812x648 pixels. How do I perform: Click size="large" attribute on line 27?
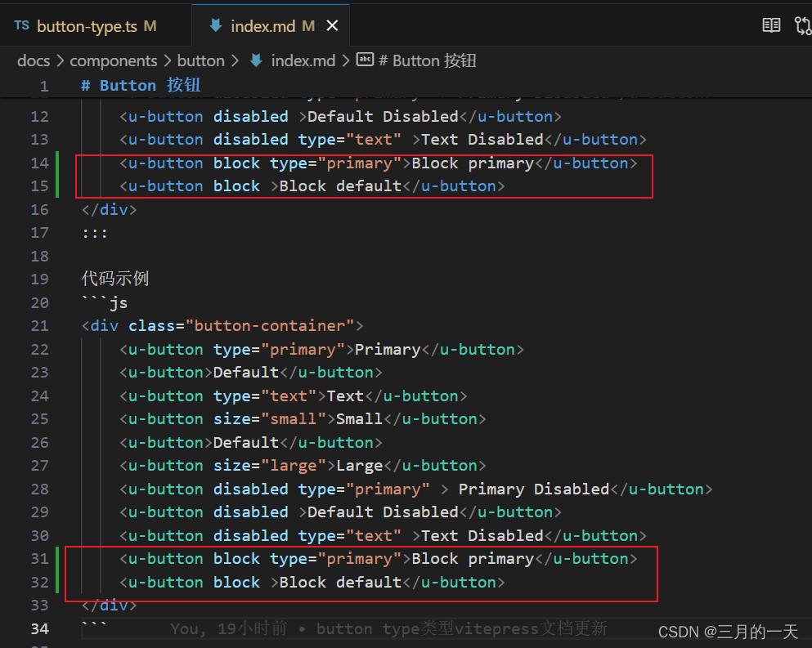(x=269, y=466)
